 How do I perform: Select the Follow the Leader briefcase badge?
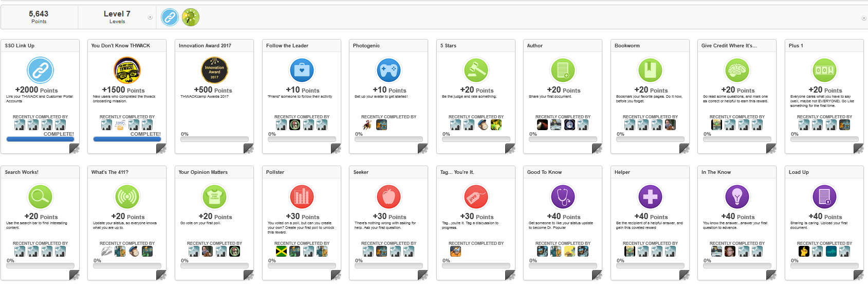(x=302, y=70)
